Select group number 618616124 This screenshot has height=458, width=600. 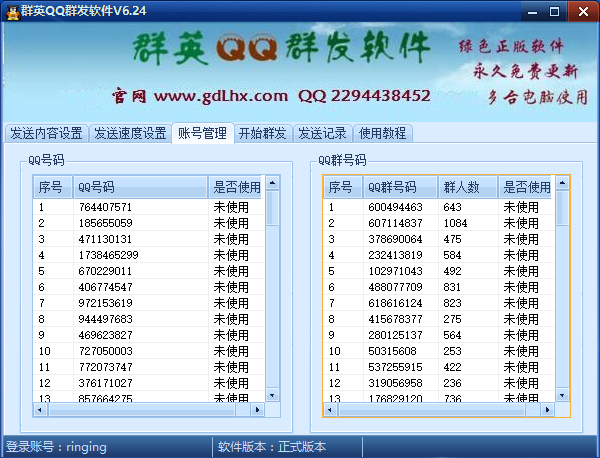point(395,303)
